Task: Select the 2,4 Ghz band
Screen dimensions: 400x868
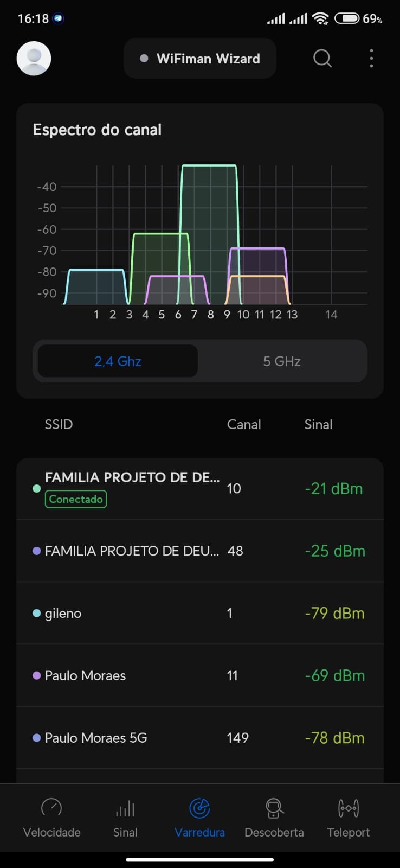Action: (x=118, y=361)
